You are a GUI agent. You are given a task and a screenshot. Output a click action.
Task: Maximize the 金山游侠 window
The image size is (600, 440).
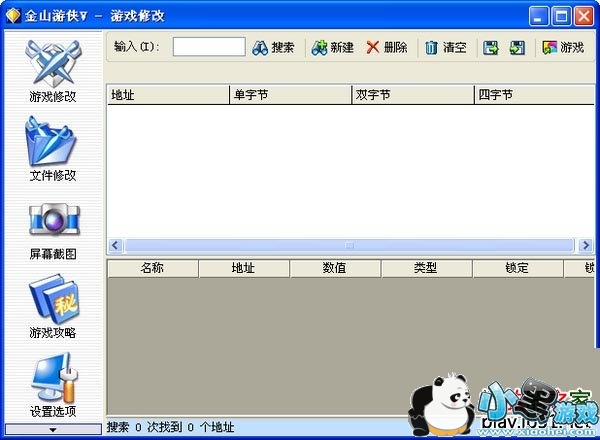click(x=561, y=16)
